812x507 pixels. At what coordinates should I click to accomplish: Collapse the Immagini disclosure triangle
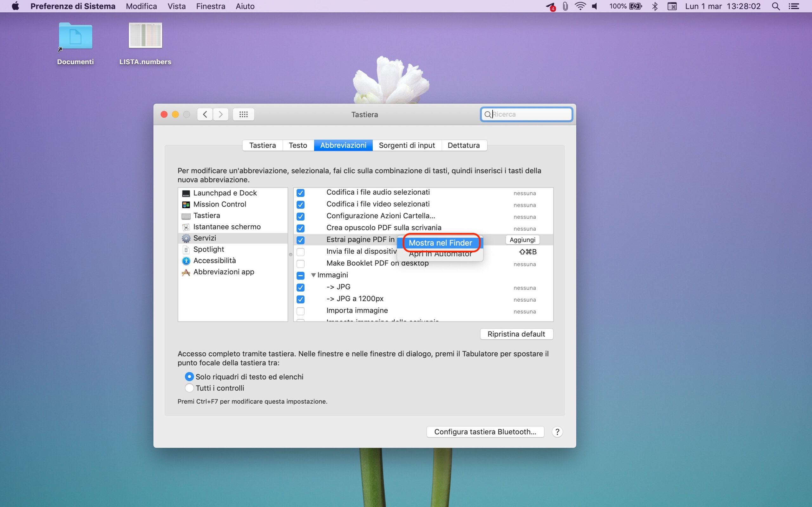pyautogui.click(x=313, y=275)
